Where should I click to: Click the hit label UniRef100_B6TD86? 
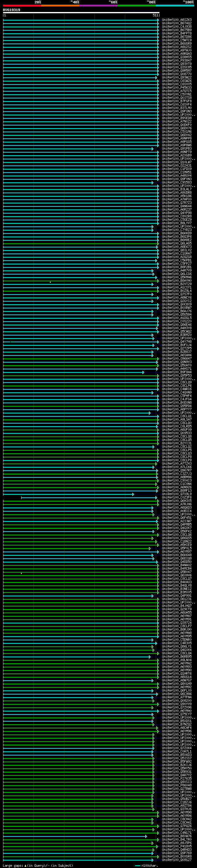pos(177,37)
